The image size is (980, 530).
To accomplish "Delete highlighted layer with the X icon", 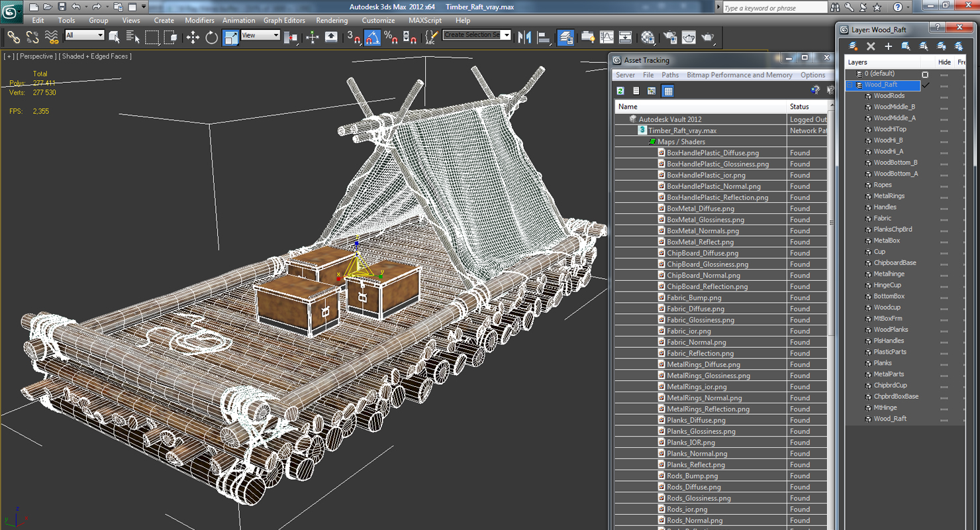I will click(871, 46).
